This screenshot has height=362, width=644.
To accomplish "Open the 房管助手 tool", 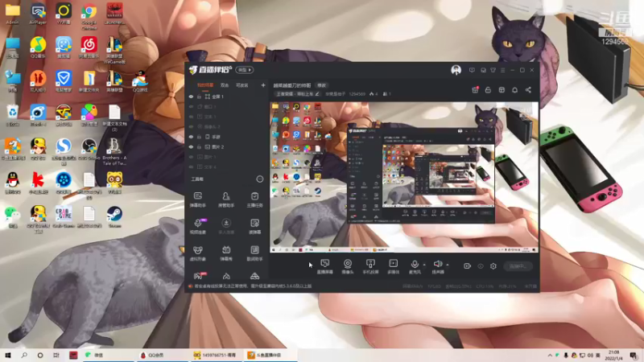I will point(226,200).
